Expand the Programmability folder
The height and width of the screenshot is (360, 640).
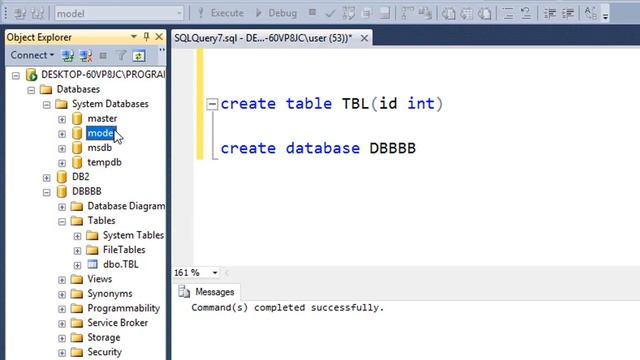click(x=62, y=309)
